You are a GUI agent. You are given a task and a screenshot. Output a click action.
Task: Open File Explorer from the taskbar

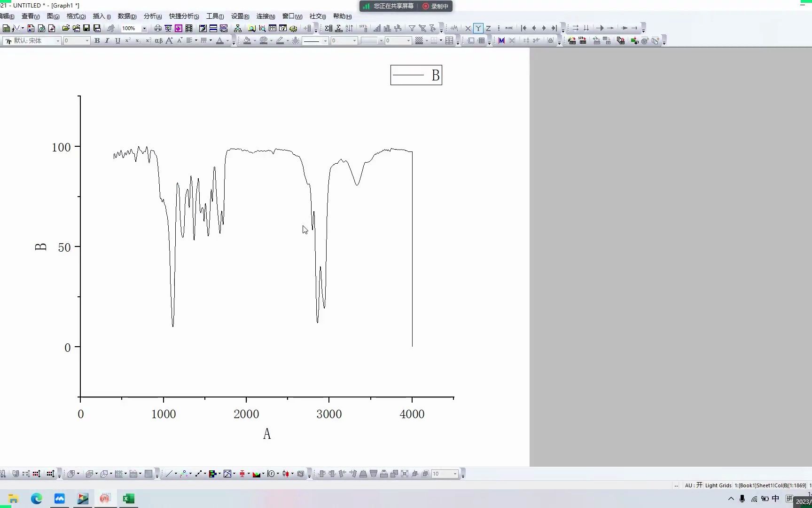pyautogui.click(x=13, y=499)
